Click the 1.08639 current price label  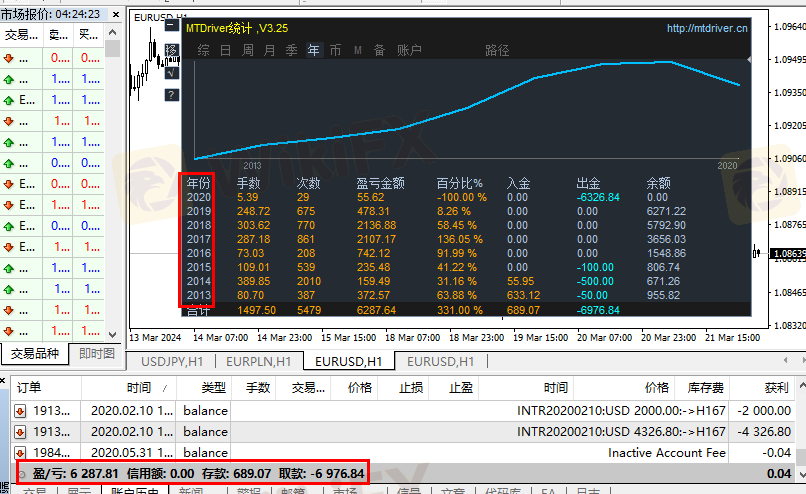(790, 253)
